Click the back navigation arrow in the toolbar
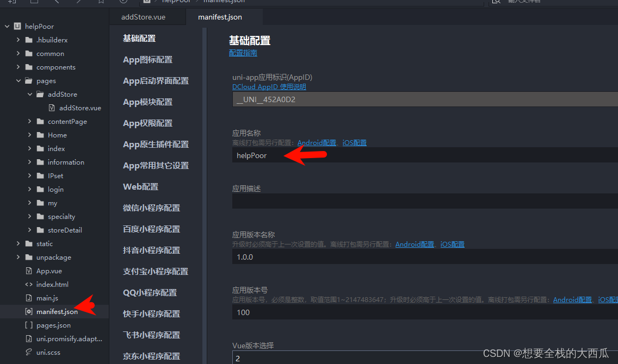Viewport: 618px width, 364px height. click(57, 2)
